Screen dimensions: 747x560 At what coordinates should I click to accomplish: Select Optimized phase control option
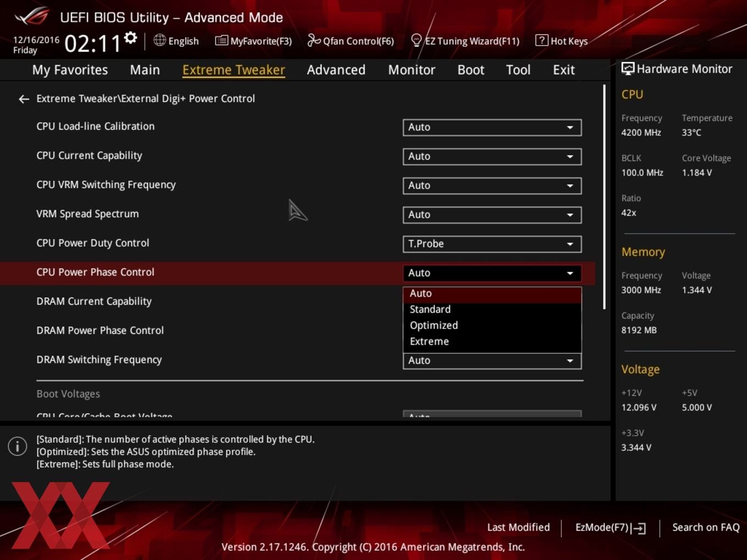click(492, 326)
